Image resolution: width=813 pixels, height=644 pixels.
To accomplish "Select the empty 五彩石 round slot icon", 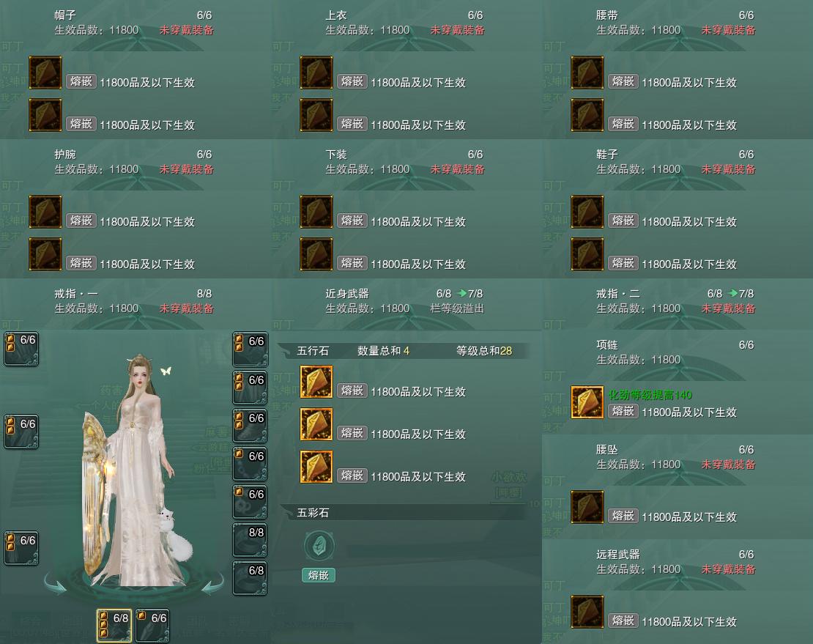I will point(319,546).
